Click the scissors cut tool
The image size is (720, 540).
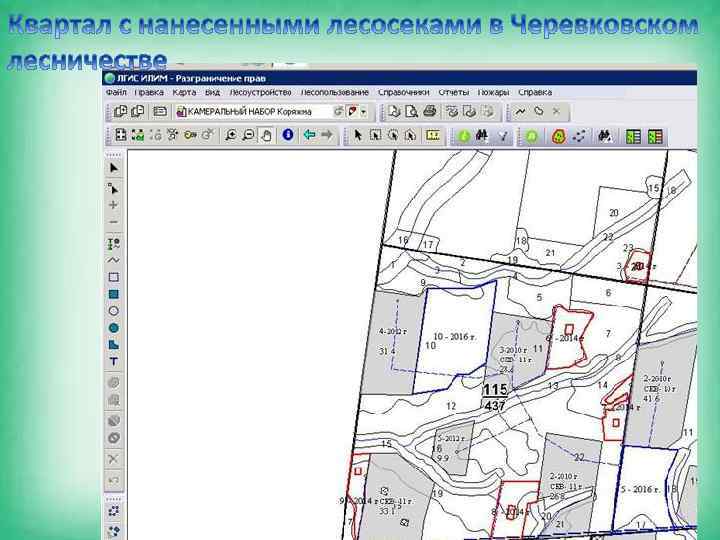(113, 459)
